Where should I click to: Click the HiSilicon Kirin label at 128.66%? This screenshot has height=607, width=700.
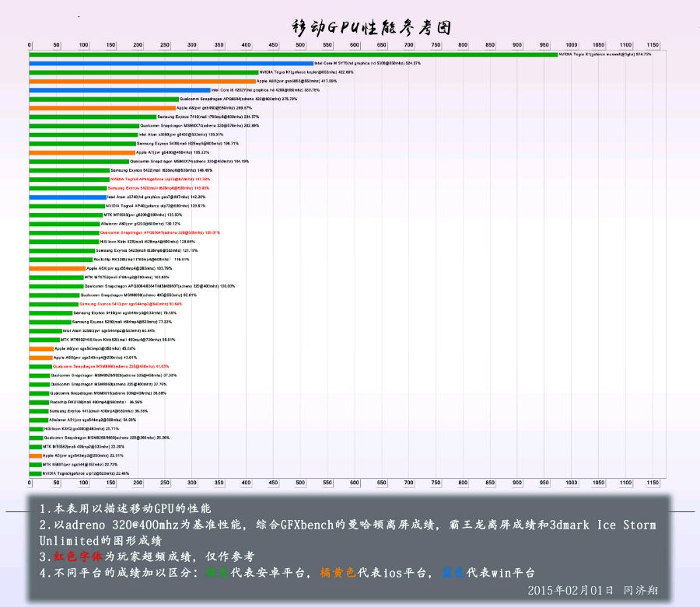point(147,242)
